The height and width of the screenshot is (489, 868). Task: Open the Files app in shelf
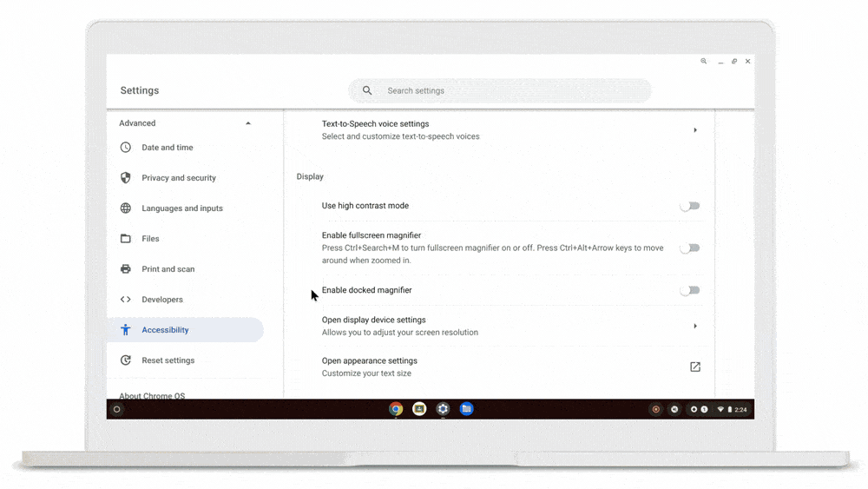pos(467,409)
